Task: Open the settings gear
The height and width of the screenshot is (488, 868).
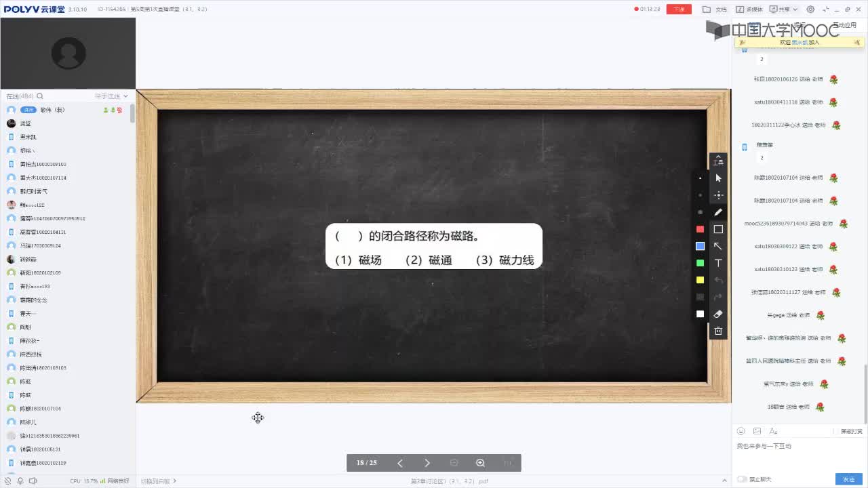Action: (x=811, y=9)
